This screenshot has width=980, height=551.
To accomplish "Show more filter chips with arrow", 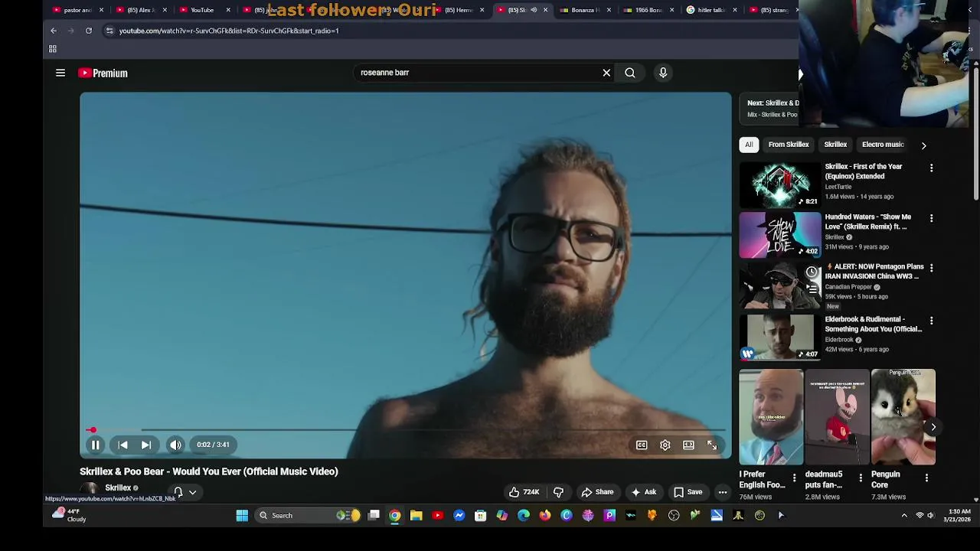I will (x=923, y=145).
